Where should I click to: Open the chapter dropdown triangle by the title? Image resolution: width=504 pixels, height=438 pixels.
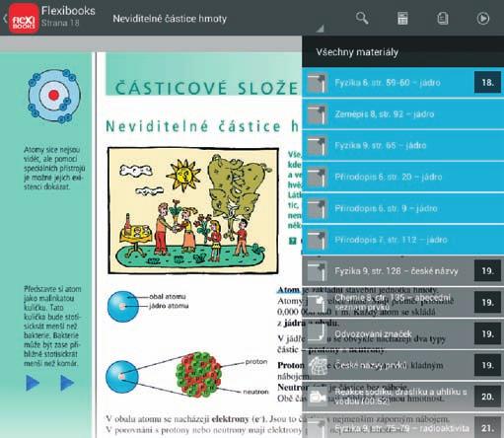(321, 29)
